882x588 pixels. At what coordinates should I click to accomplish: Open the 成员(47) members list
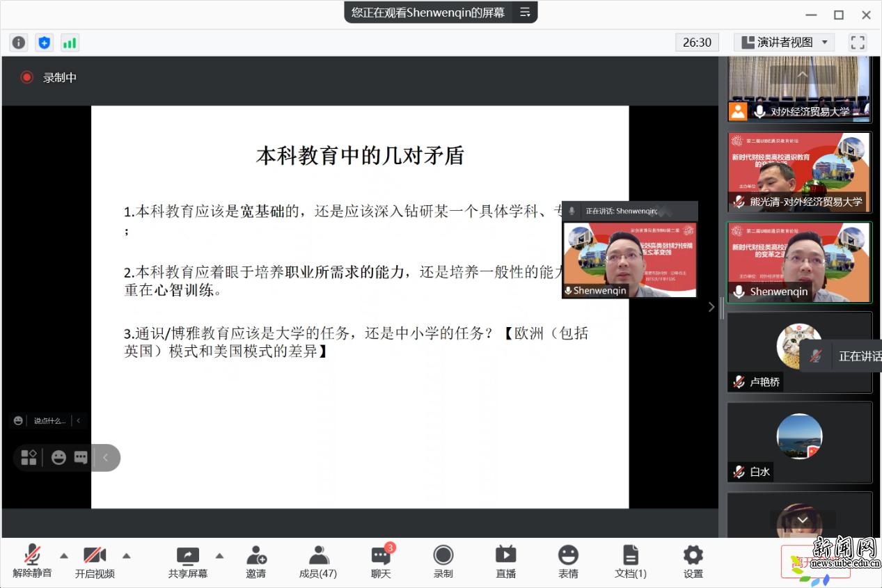click(318, 562)
